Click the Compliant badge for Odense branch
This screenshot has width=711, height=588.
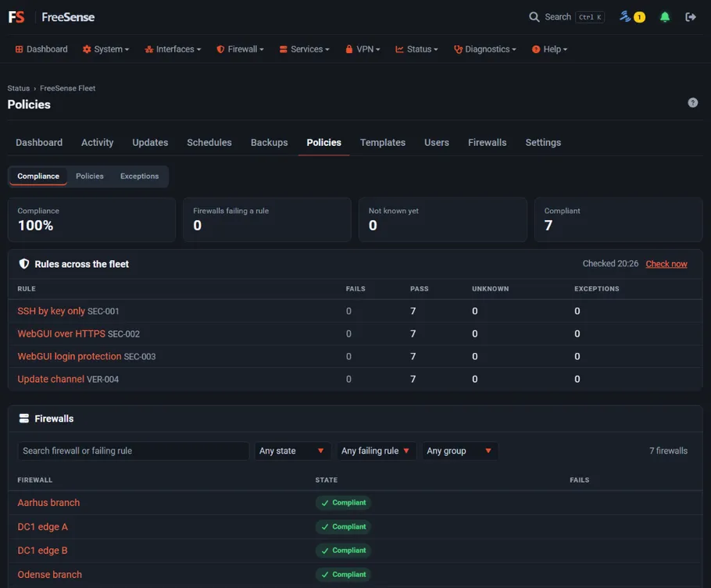coord(343,575)
